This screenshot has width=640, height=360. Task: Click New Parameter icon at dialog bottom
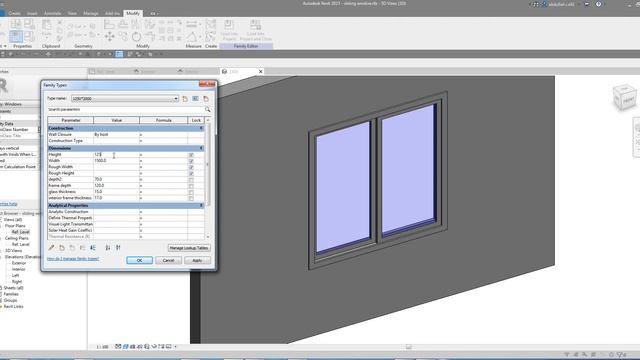coord(62,247)
